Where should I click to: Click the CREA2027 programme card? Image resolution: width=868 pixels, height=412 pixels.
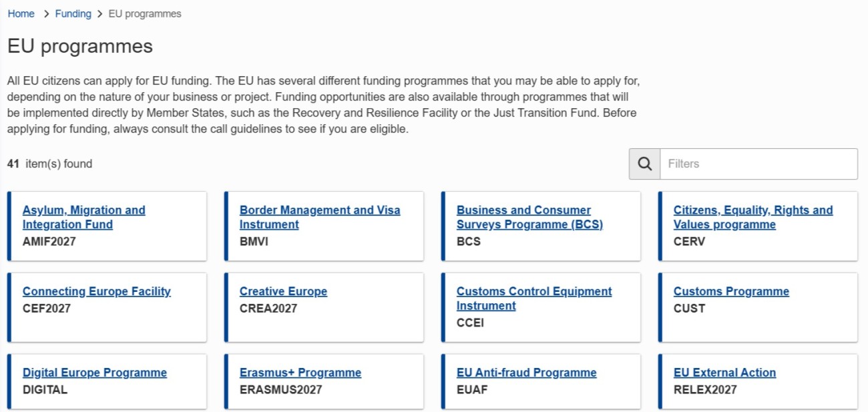324,324
